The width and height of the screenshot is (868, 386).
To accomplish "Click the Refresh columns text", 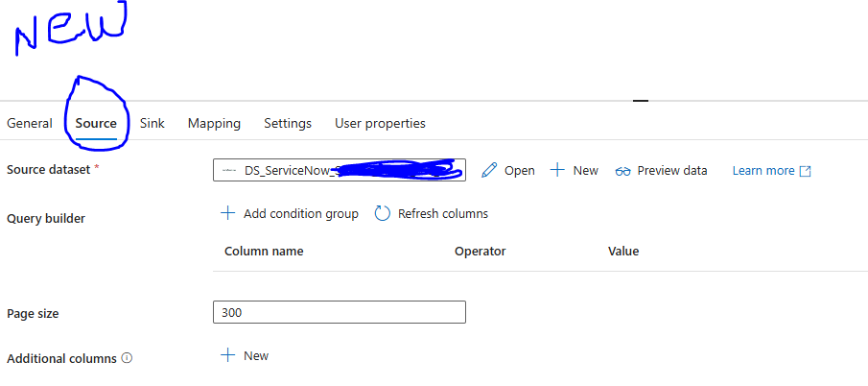I will (x=443, y=214).
